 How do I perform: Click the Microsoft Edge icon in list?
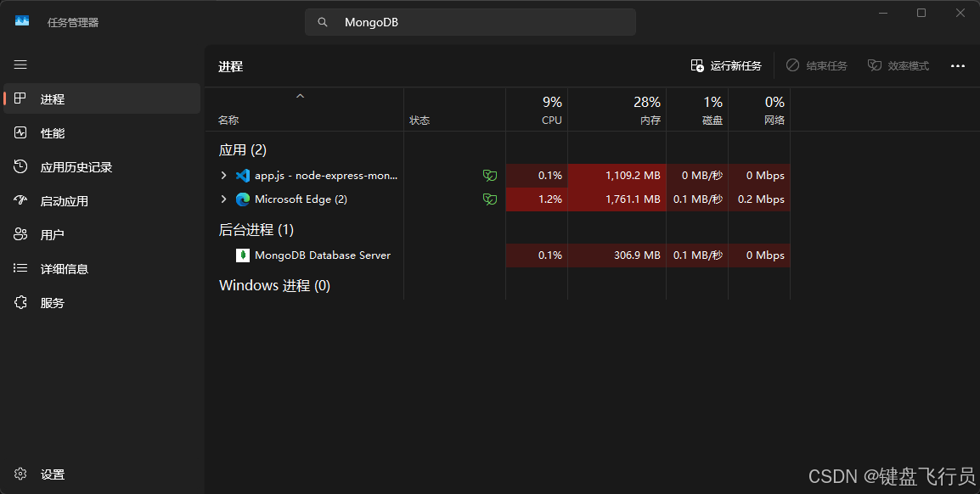point(243,199)
